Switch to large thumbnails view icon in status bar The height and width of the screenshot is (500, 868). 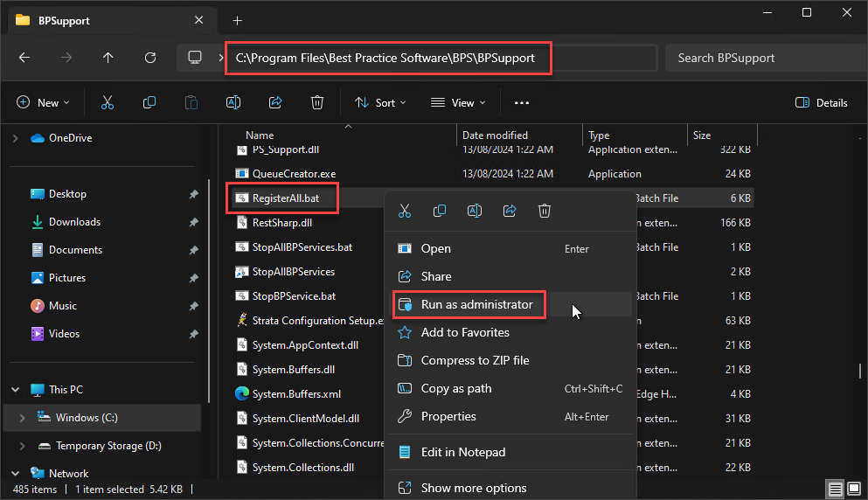(854, 489)
